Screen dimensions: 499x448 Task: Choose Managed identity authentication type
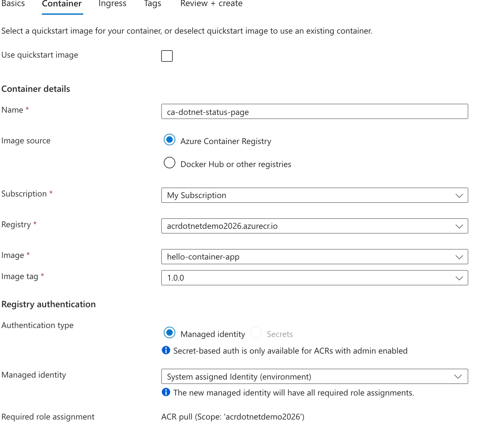click(170, 333)
